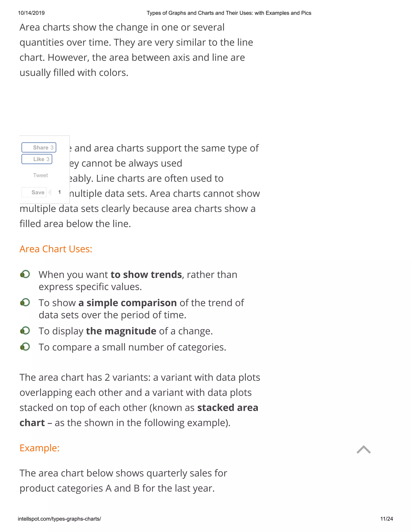Click bullet icon beside 'When you want to show trends'
The width and height of the screenshot is (411, 532).
[25, 274]
